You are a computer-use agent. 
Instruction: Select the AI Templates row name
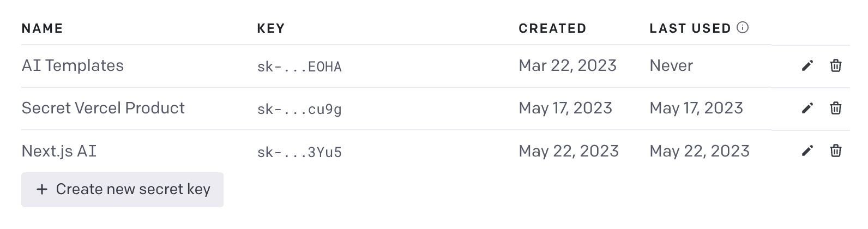(73, 66)
